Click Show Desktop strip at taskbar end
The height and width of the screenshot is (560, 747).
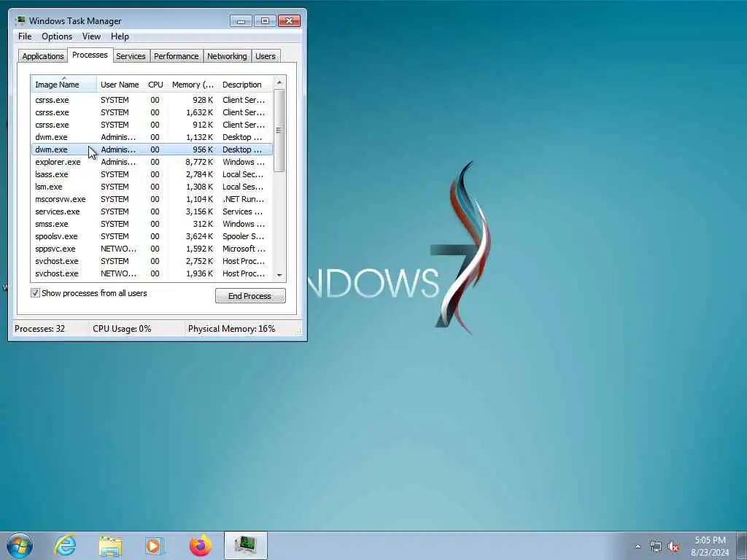coord(741,545)
